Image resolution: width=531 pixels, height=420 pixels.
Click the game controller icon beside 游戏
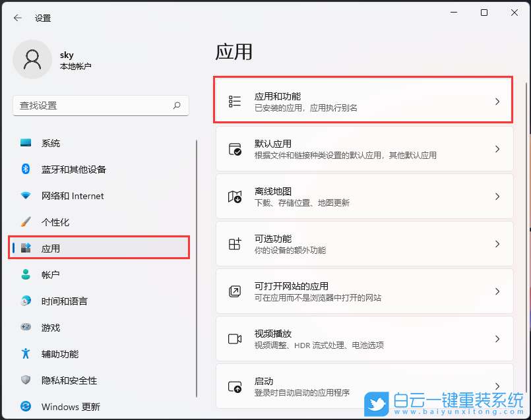pos(26,328)
